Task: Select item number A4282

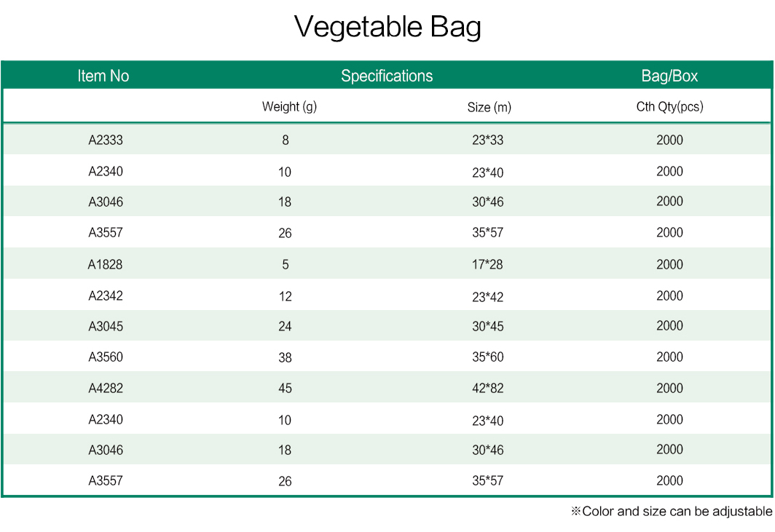Action: click(x=106, y=388)
